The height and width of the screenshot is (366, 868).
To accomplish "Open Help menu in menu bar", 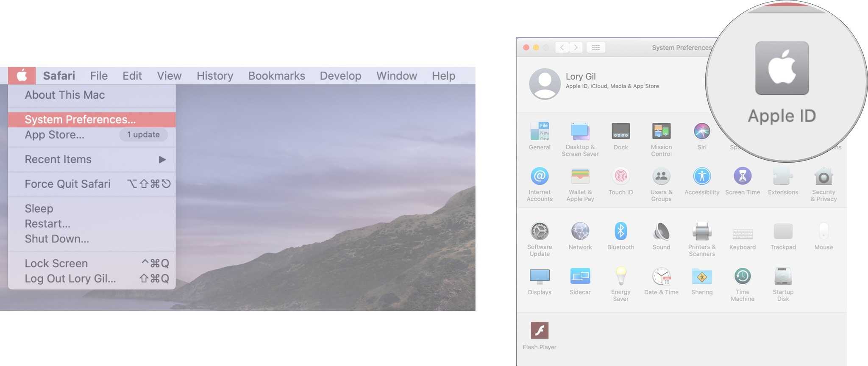I will (443, 76).
